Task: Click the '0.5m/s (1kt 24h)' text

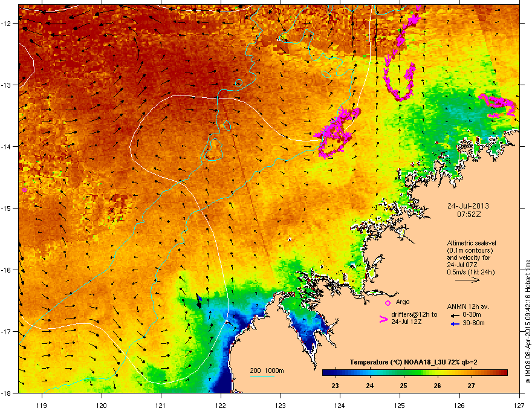Action: tap(470, 272)
